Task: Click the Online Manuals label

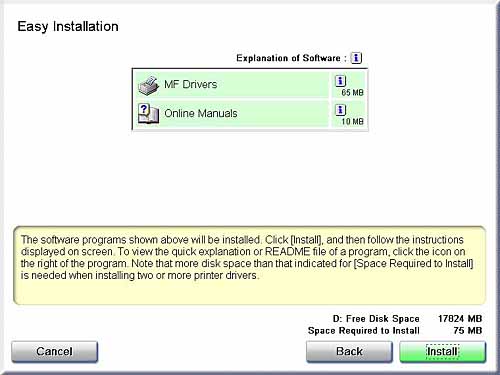Action: [x=201, y=113]
